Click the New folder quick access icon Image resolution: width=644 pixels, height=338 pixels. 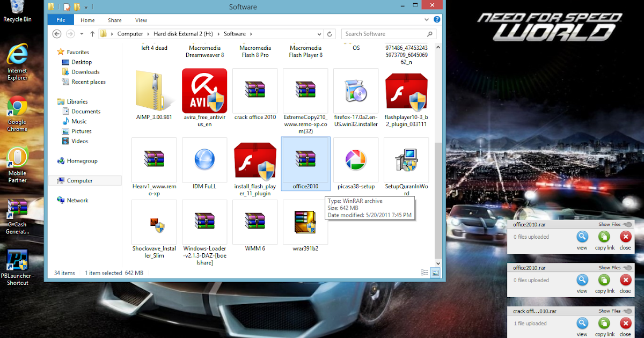tap(77, 7)
